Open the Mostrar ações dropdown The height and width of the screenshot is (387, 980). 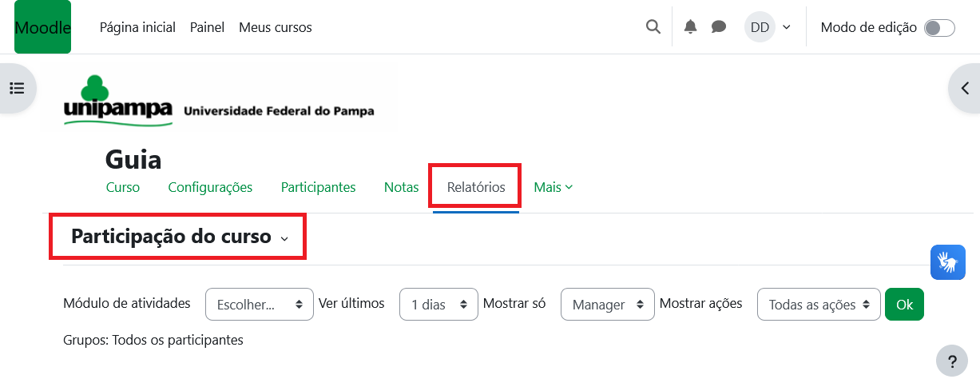819,305
